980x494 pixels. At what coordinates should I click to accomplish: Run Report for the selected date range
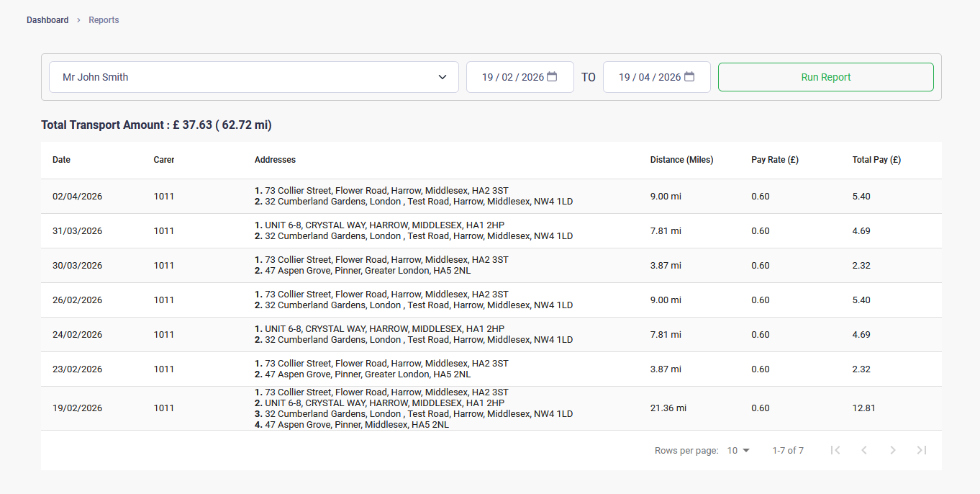pyautogui.click(x=825, y=76)
